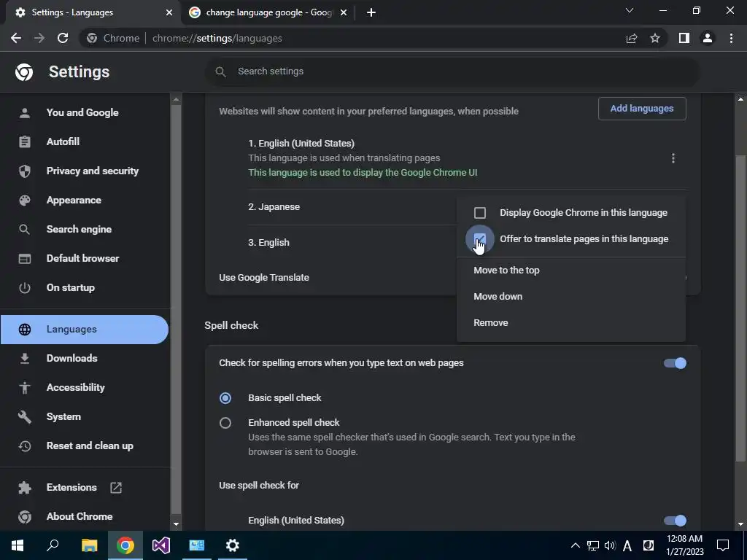Choose Remove in the language menu
The width and height of the screenshot is (747, 560).
[x=570, y=322]
